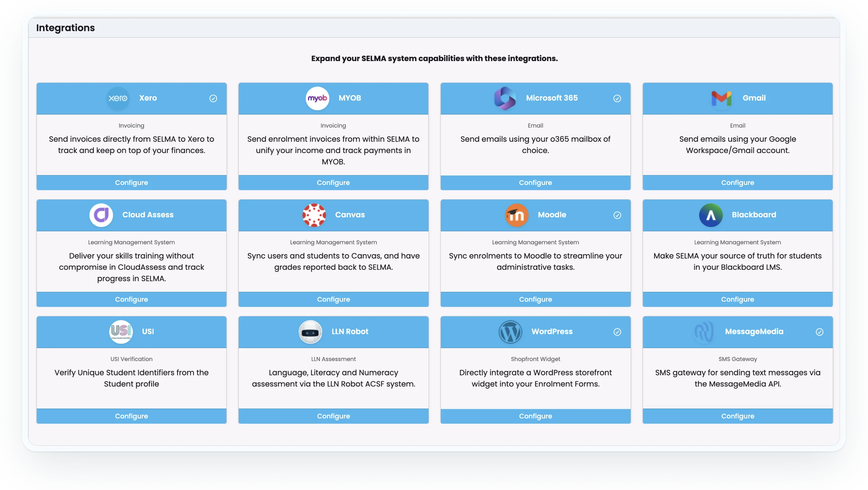
Task: Click the Blackboard card title
Action: click(754, 215)
